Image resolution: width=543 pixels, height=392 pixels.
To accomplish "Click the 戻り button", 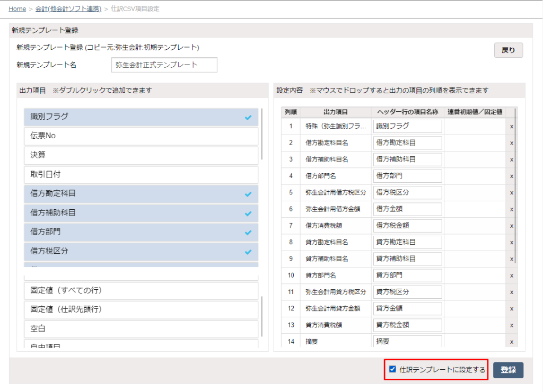I will [x=507, y=50].
